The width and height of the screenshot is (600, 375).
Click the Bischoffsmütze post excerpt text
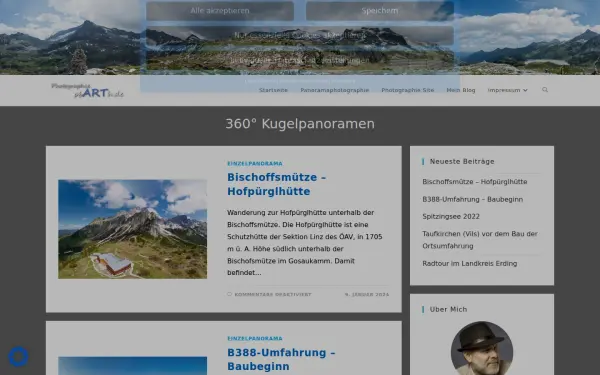click(305, 243)
